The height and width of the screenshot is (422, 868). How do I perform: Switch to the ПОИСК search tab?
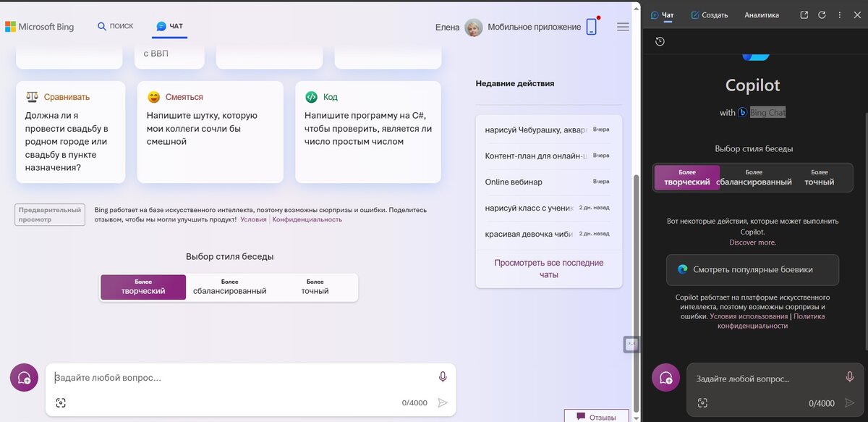tap(116, 26)
